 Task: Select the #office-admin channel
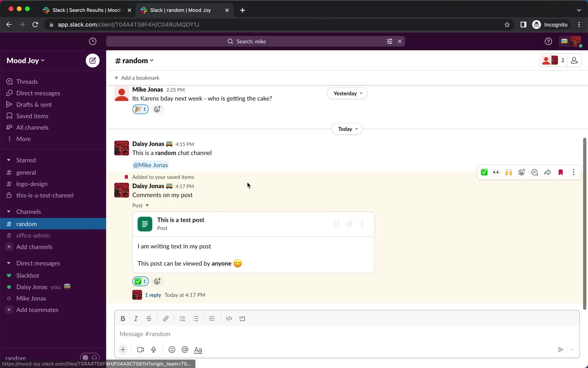32,235
